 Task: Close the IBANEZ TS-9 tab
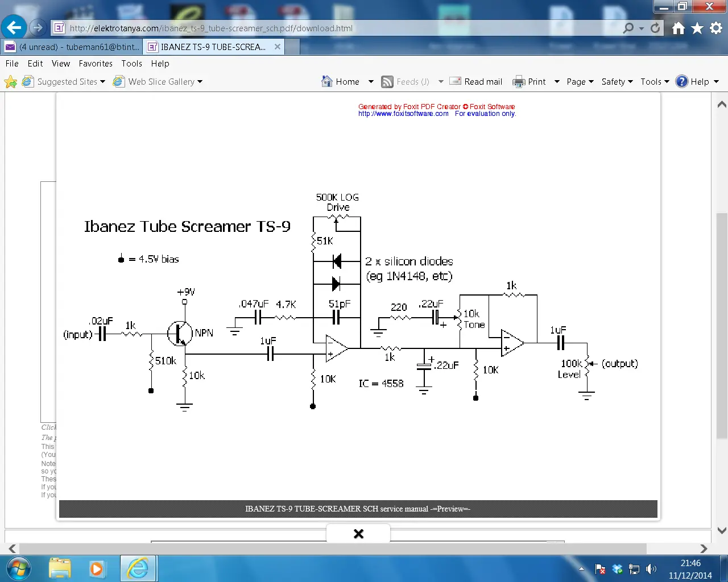pos(278,47)
